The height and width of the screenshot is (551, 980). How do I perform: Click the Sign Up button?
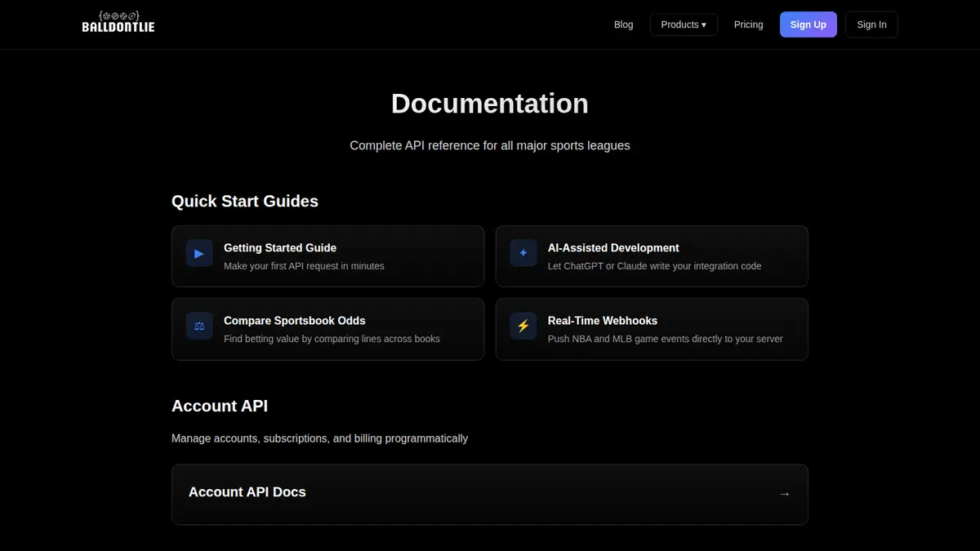coord(808,24)
